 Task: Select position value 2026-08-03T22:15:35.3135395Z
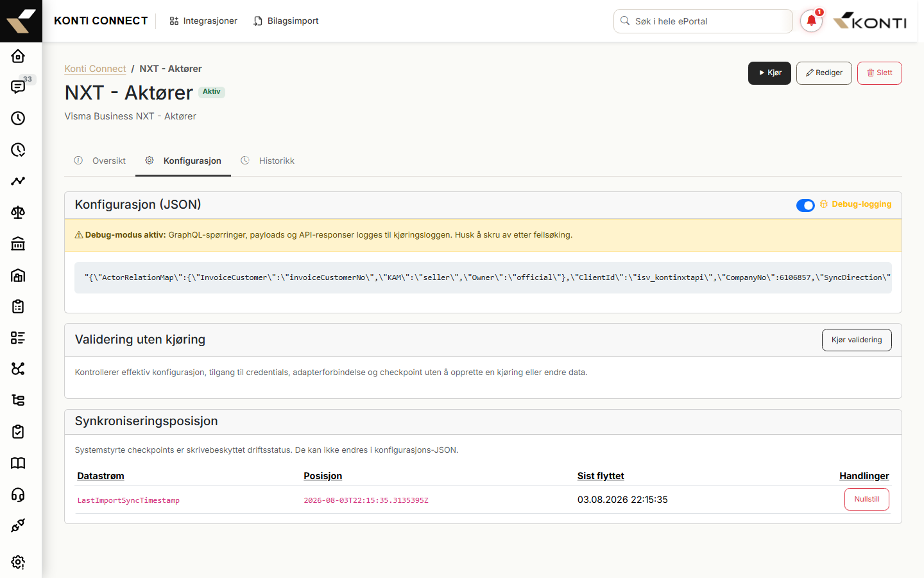[366, 500]
